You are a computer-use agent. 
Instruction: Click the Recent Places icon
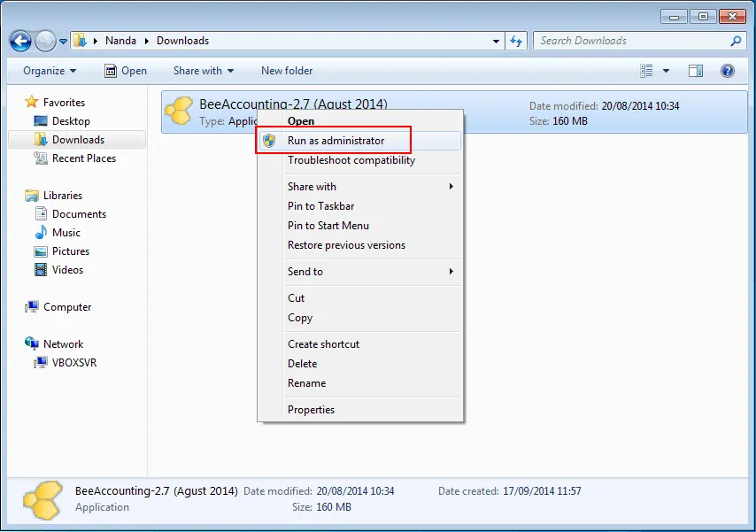(x=41, y=158)
